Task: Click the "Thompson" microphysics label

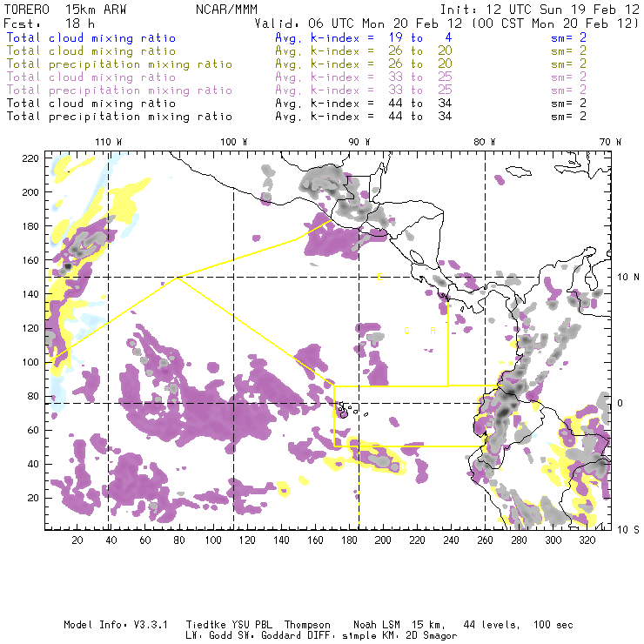Action: [x=307, y=625]
